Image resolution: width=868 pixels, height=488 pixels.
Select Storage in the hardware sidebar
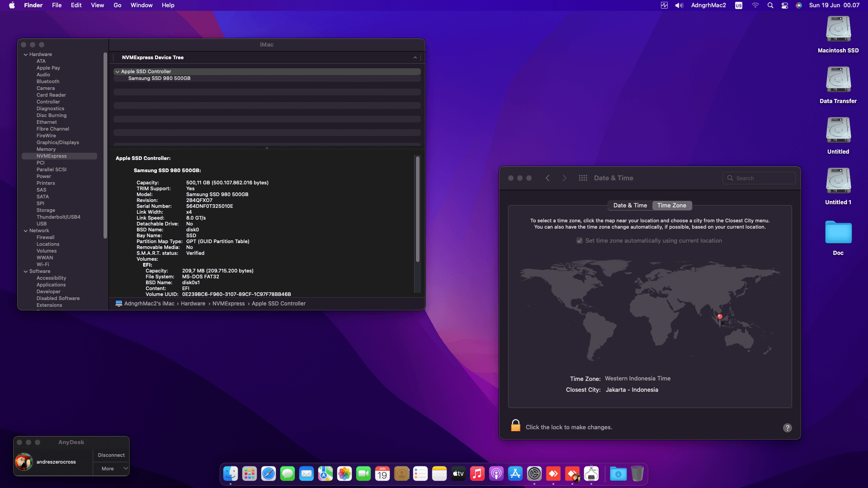pos(46,210)
